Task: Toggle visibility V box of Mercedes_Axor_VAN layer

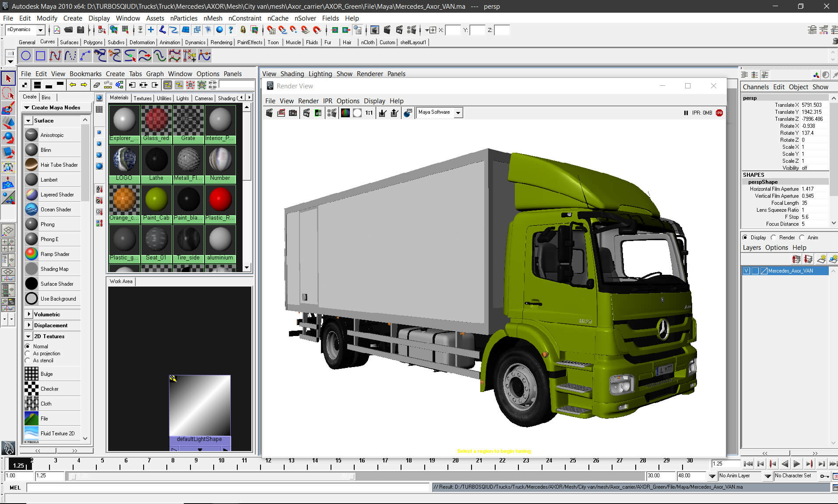Action: coord(746,271)
